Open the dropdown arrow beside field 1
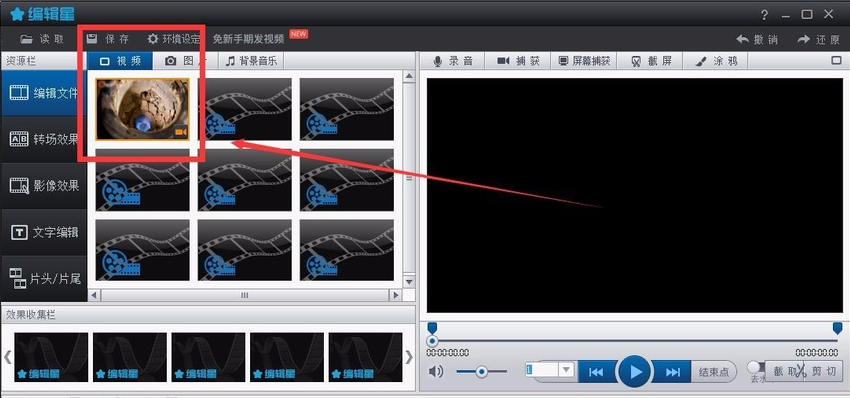This screenshot has height=398, width=850. 566,370
